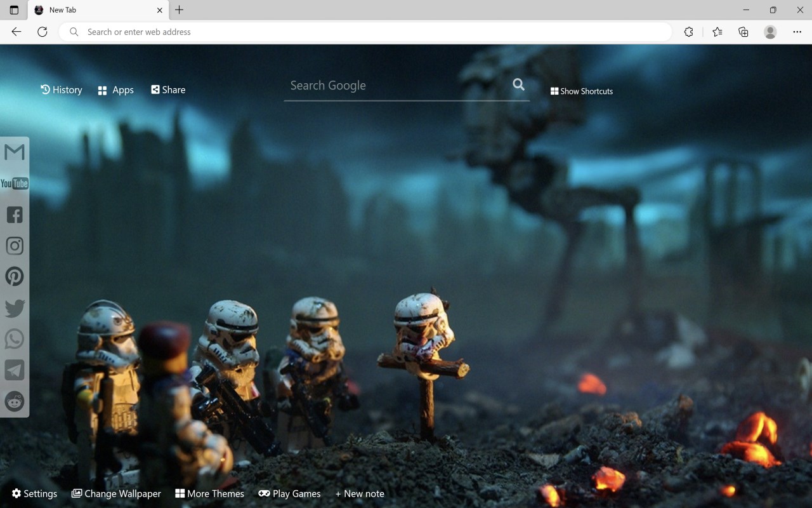Go back to the previous page

[x=16, y=32]
